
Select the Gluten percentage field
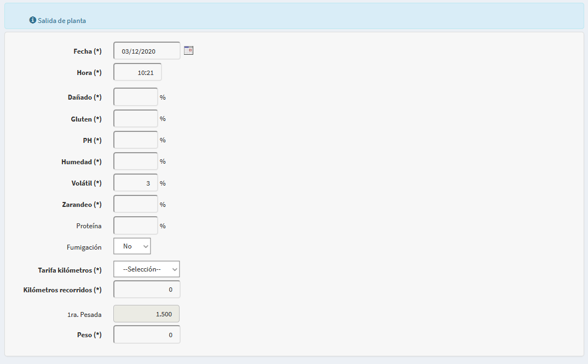point(135,119)
